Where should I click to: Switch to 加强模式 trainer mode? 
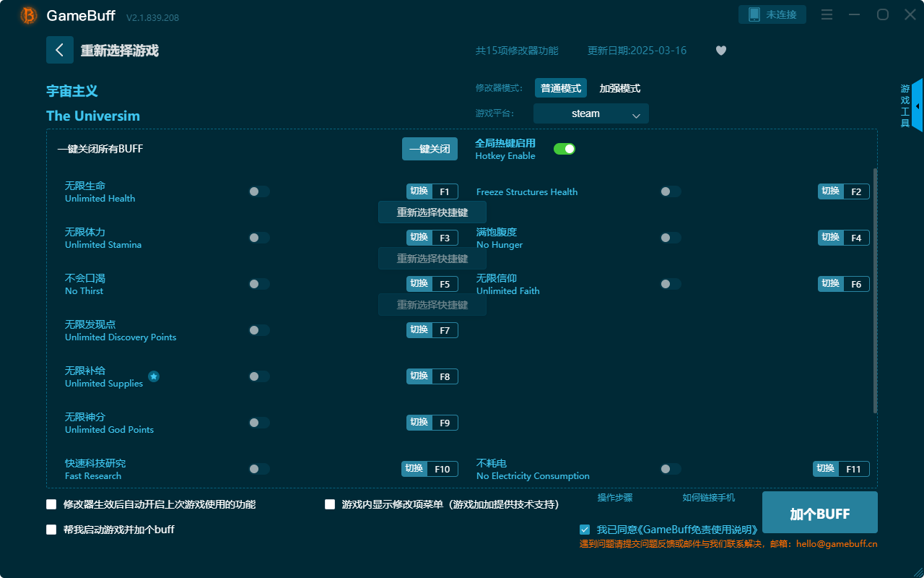coord(619,87)
